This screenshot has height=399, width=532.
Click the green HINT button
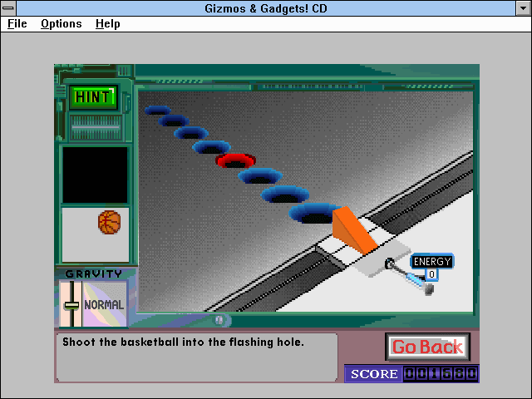pyautogui.click(x=93, y=97)
